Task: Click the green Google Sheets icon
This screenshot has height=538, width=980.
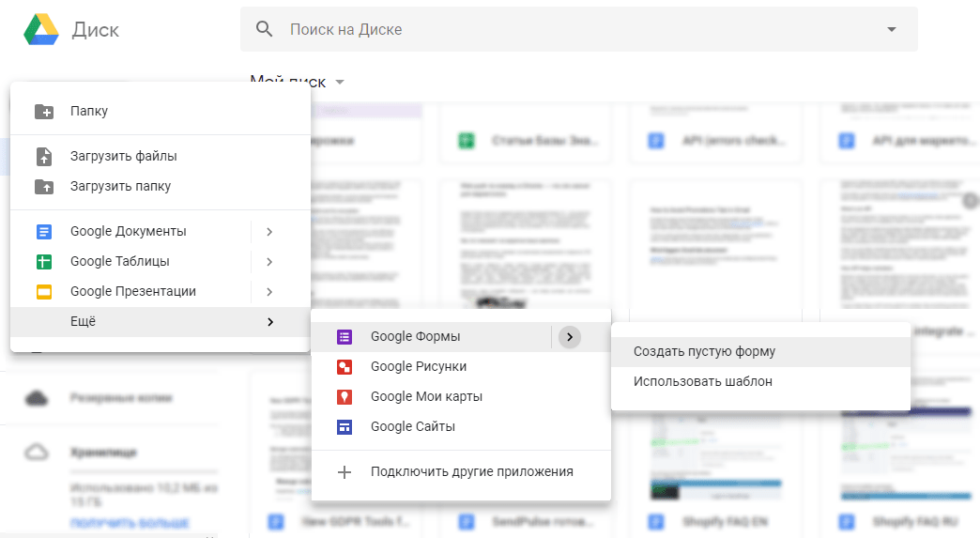Action: click(x=44, y=262)
